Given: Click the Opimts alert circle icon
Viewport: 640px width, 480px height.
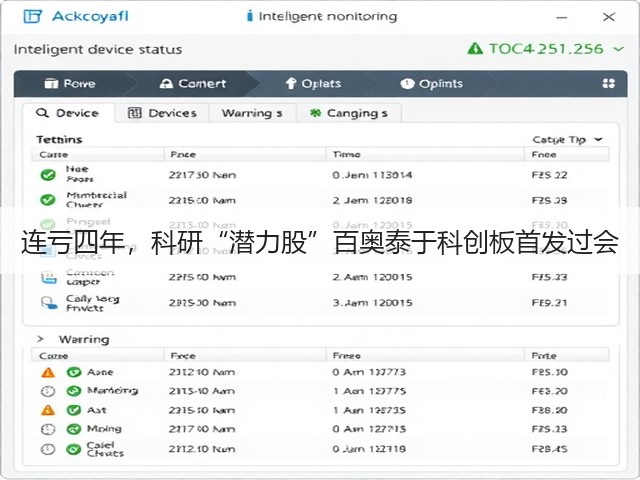Looking at the screenshot, I should pyautogui.click(x=407, y=83).
